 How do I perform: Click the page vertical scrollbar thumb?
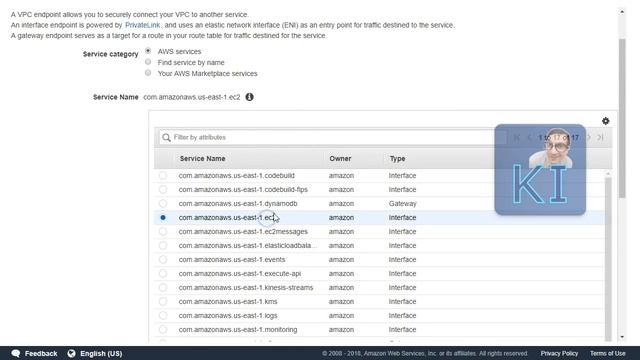(x=622, y=118)
